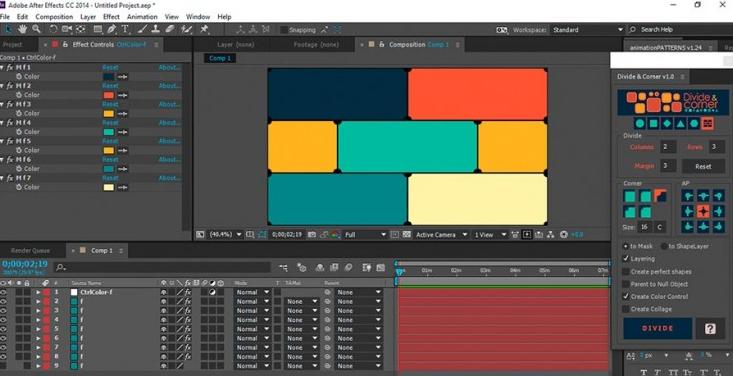Click Reset in the Divide section
This screenshot has width=733, height=376.
(x=703, y=166)
